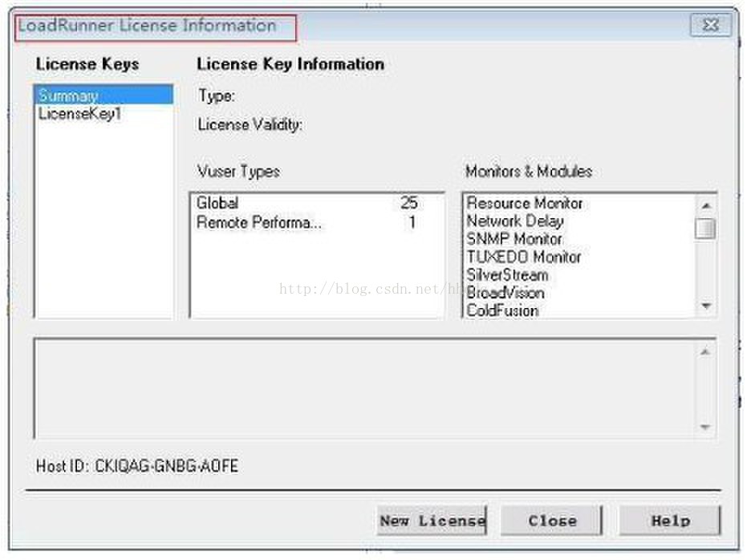Click the Host ID value text
This screenshot has height=560, width=751.
pos(166,465)
